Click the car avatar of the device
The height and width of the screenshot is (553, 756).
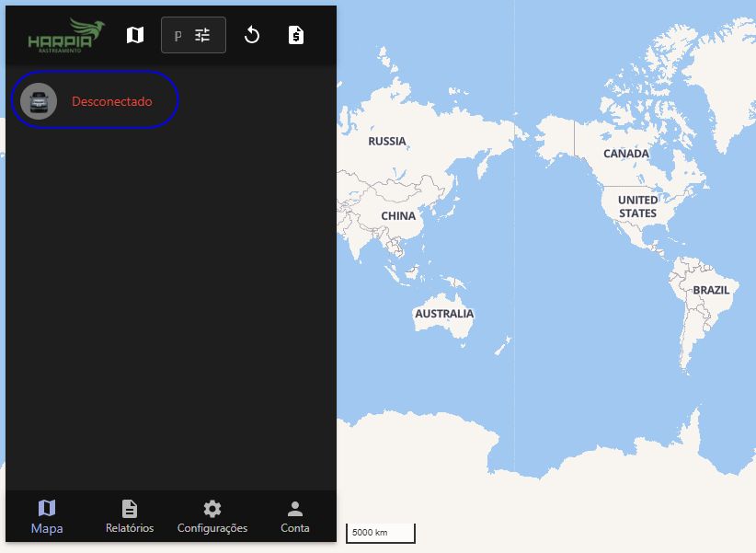pos(39,101)
